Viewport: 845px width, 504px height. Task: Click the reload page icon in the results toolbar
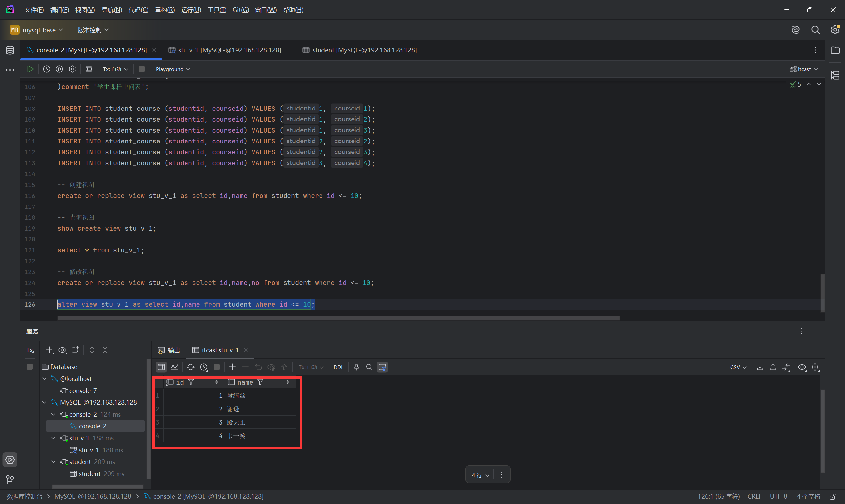pyautogui.click(x=190, y=367)
